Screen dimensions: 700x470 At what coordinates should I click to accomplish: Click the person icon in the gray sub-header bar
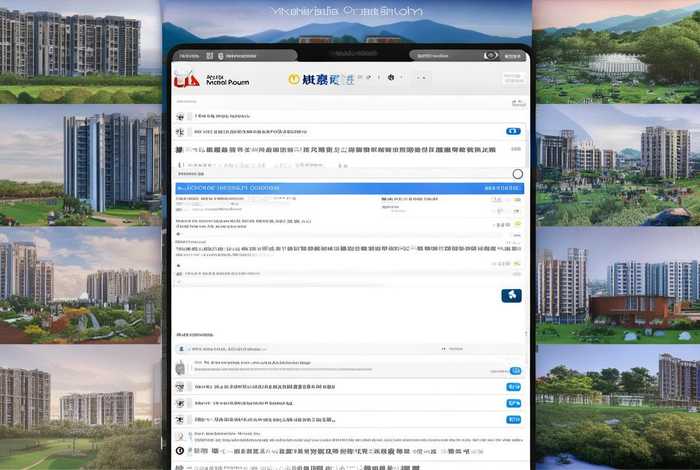181,349
